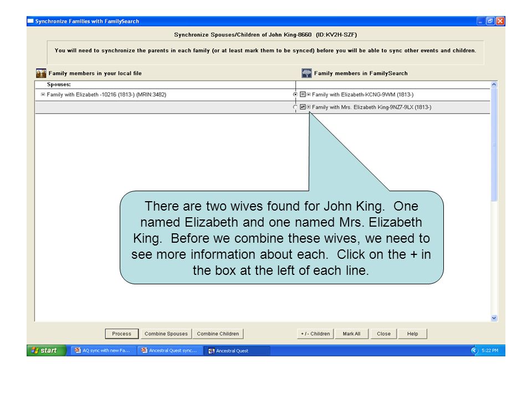Restore the Synchronize Families window size

pos(490,21)
